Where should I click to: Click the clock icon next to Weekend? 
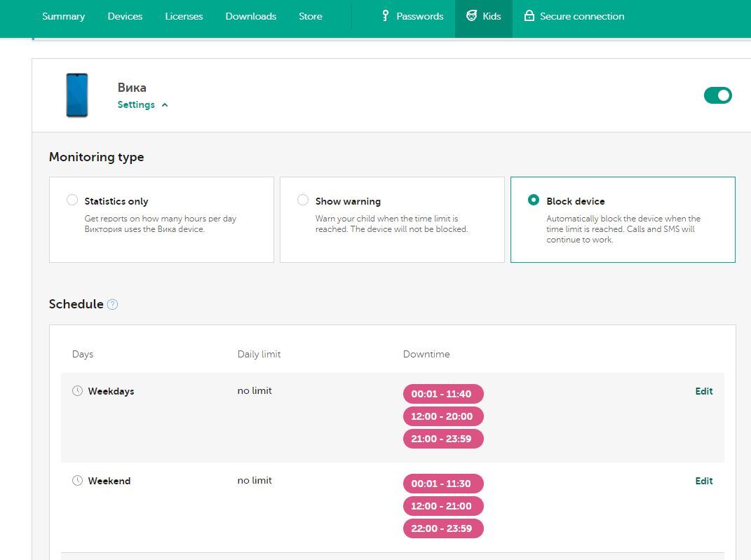click(78, 481)
